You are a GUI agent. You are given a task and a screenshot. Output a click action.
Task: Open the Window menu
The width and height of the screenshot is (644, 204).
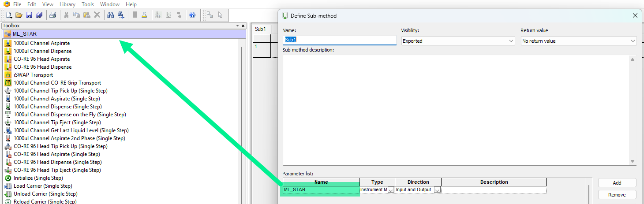coord(110,4)
